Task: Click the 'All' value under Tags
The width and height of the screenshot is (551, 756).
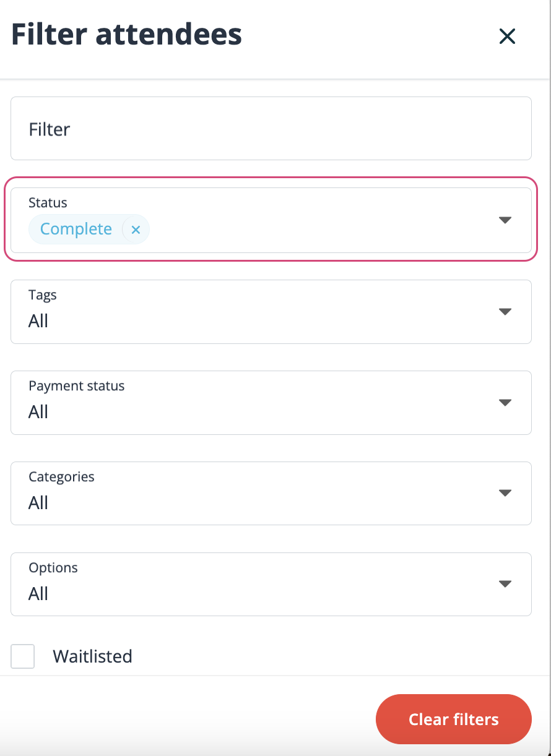Action: 38,321
